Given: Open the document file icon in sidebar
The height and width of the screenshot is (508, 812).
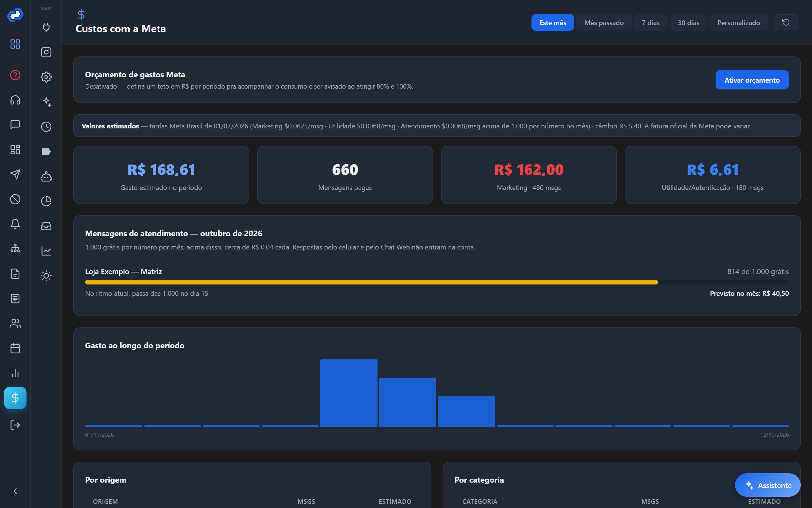Looking at the screenshot, I should 15,274.
